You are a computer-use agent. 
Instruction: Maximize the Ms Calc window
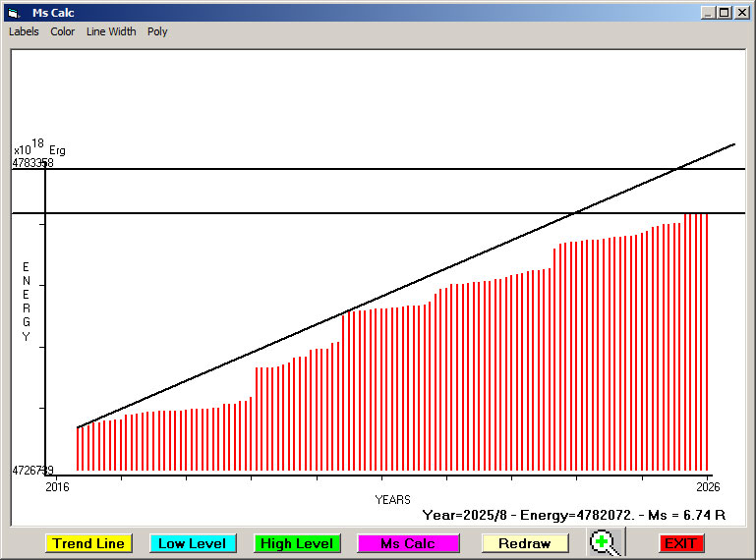pyautogui.click(x=725, y=13)
